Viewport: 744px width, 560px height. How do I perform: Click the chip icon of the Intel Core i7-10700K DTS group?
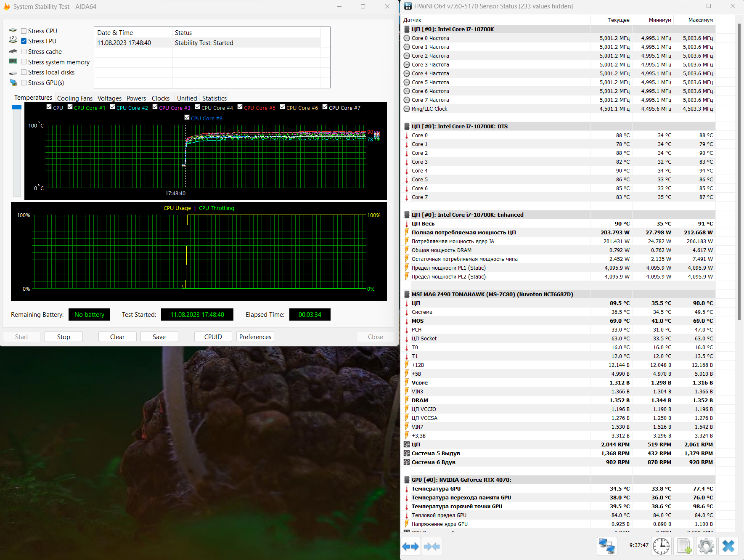point(407,126)
